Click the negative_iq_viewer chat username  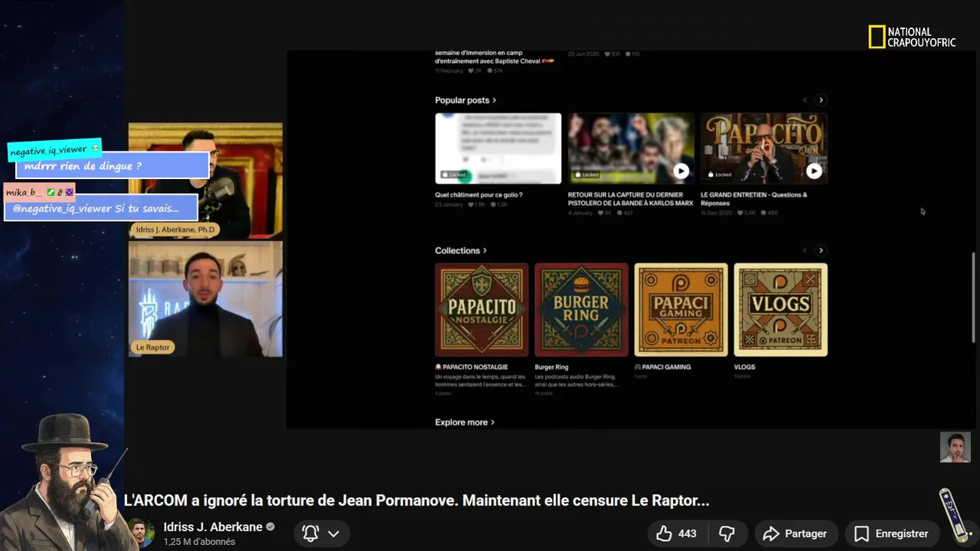click(x=49, y=150)
